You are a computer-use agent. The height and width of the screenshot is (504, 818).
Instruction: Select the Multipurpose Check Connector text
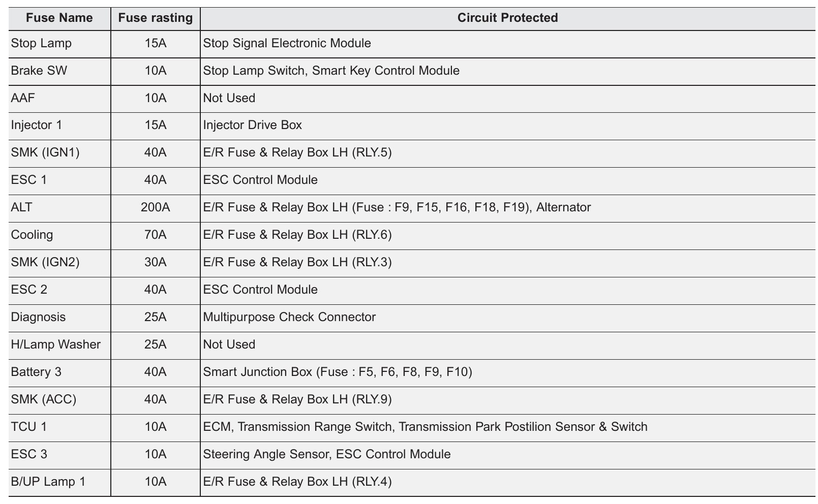289,317
